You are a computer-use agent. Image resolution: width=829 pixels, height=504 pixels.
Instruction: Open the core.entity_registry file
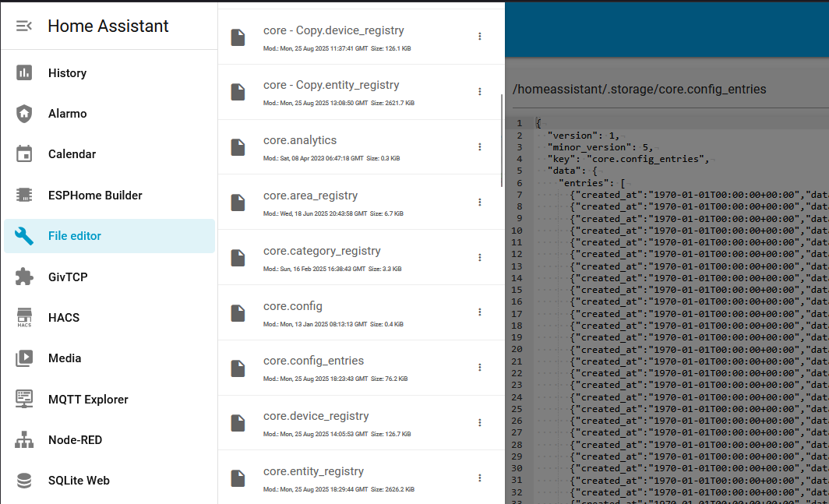[x=313, y=471]
